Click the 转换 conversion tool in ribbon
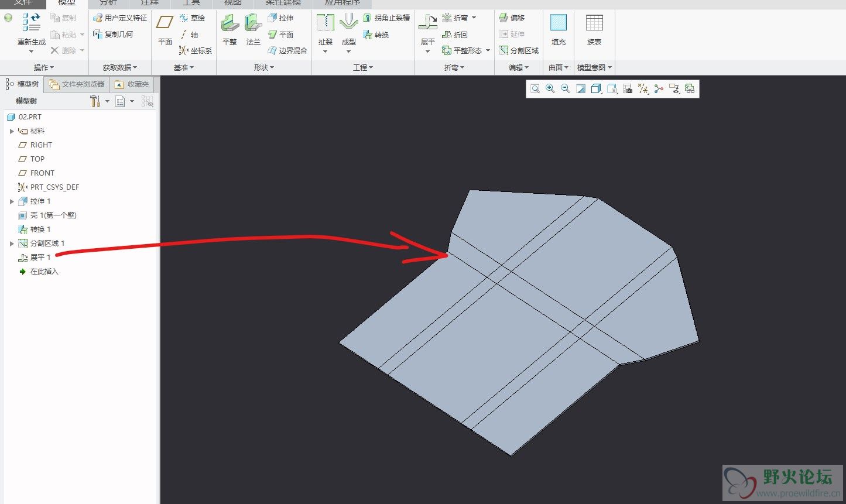846x504 pixels. pos(376,35)
